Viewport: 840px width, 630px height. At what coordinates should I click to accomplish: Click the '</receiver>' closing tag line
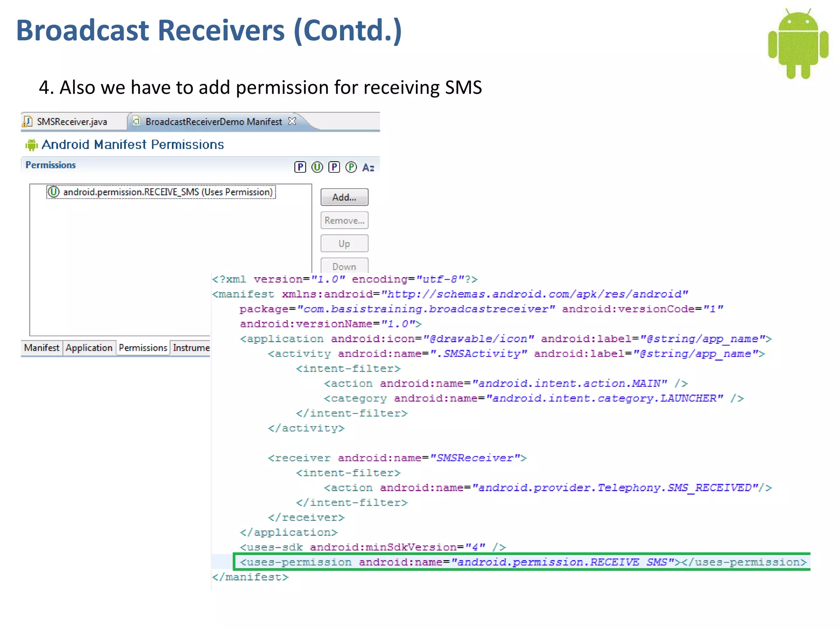(x=306, y=518)
